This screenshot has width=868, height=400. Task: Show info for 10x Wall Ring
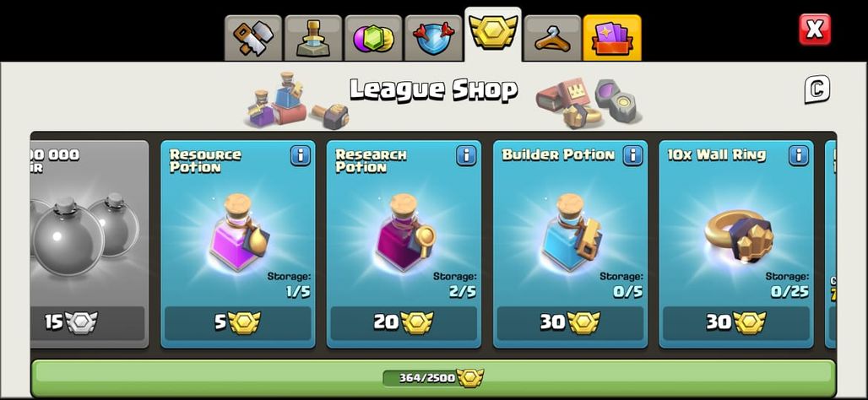(798, 156)
